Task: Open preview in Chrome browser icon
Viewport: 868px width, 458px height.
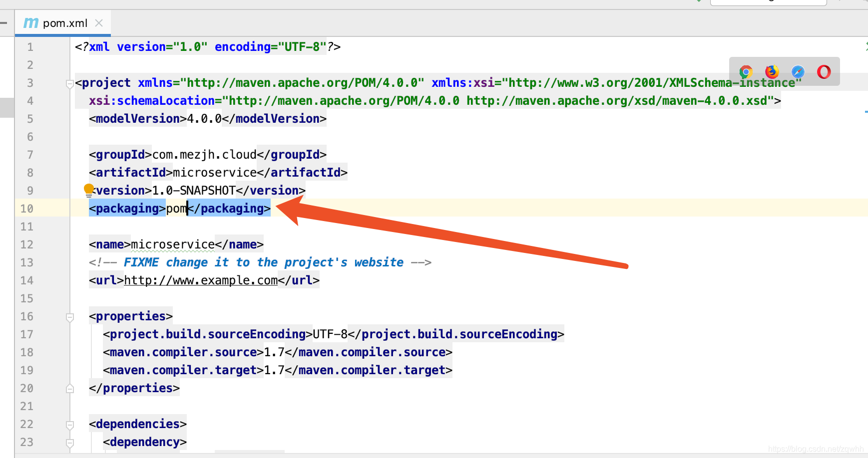Action: (746, 72)
